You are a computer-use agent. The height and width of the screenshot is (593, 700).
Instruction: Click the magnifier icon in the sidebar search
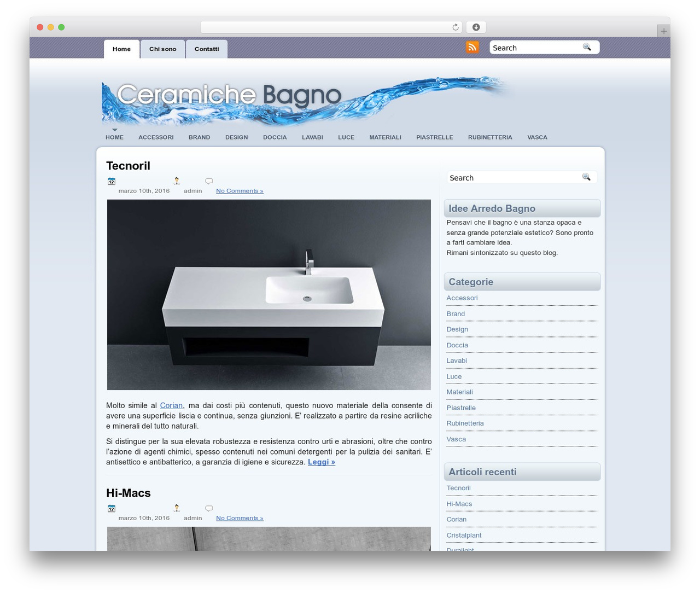[x=586, y=177]
